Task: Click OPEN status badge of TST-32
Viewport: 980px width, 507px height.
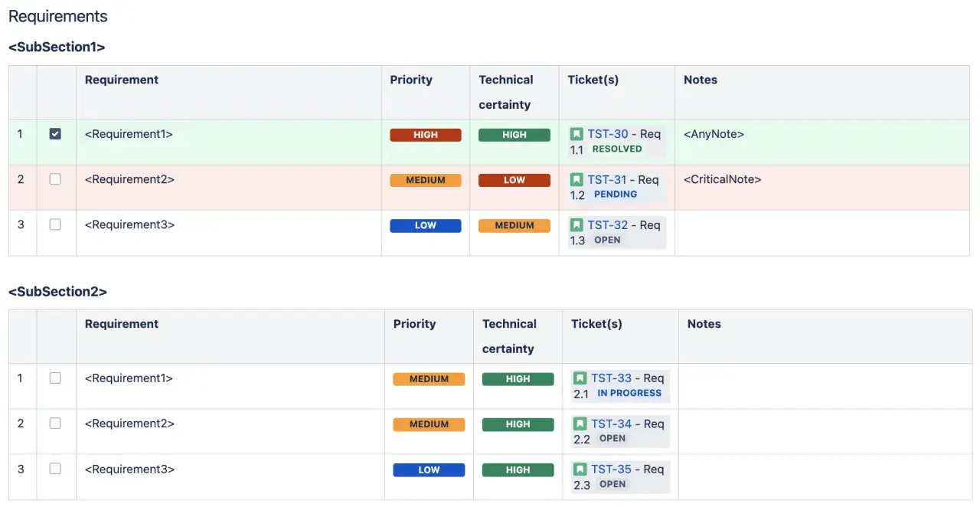Action: coord(608,240)
